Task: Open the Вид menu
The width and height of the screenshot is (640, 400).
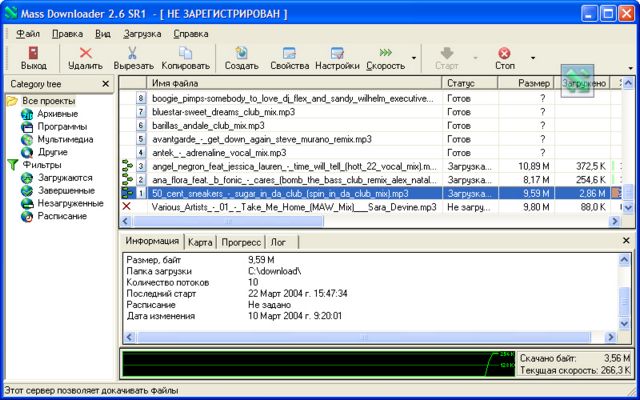Action: click(x=103, y=34)
